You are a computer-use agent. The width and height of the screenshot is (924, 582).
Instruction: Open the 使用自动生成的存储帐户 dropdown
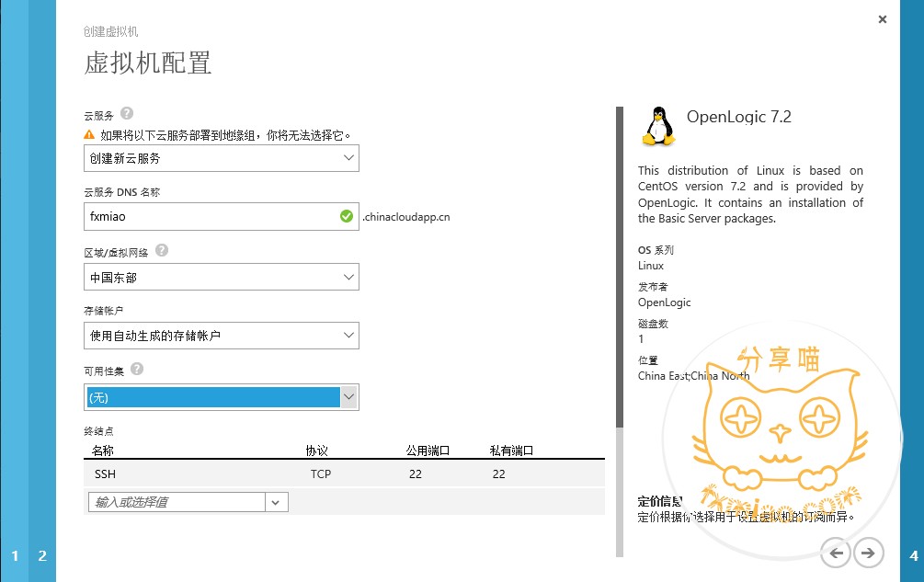tap(222, 336)
